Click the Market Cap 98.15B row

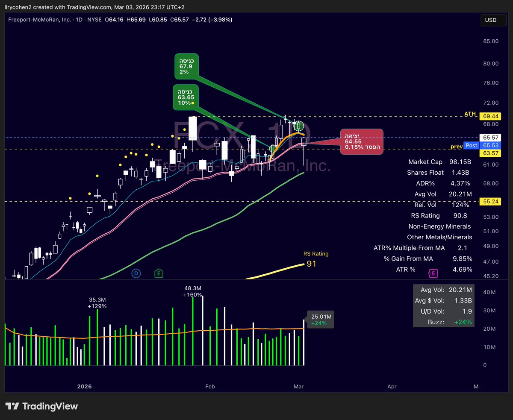pyautogui.click(x=440, y=162)
